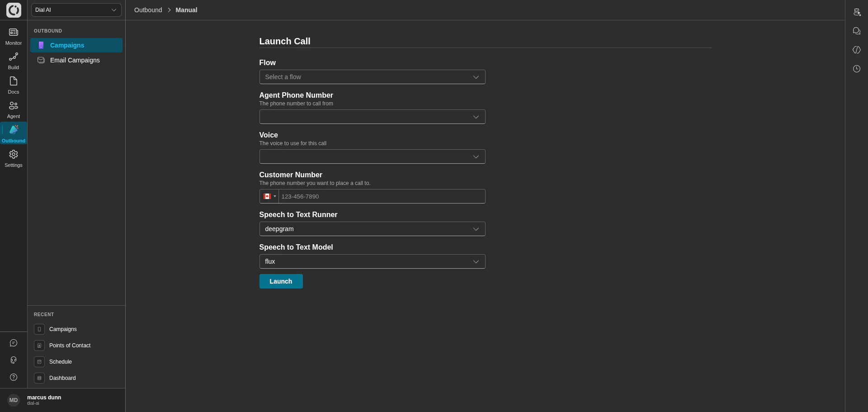Viewport: 868px width, 412px height.
Task: Click the Speech to Text Model label
Action: tap(296, 247)
